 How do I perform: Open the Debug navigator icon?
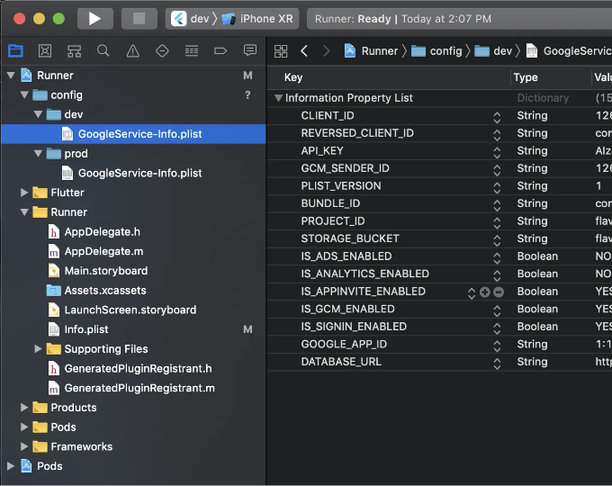coord(191,51)
